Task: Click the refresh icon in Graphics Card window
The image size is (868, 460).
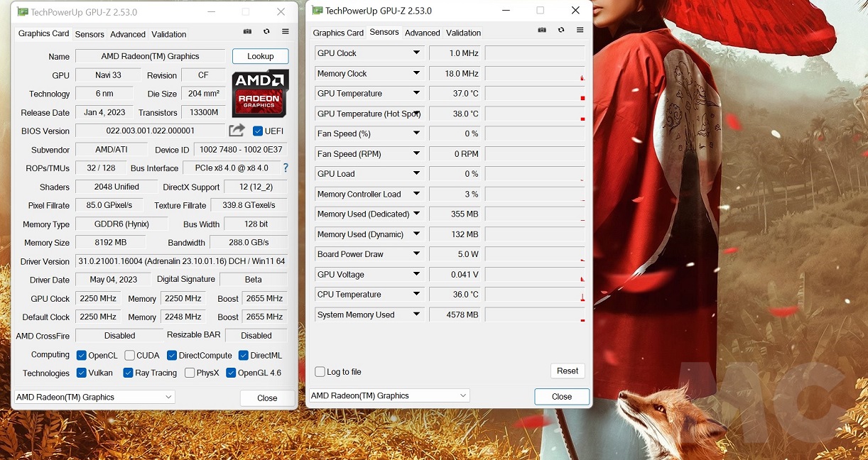Action: pyautogui.click(x=266, y=32)
